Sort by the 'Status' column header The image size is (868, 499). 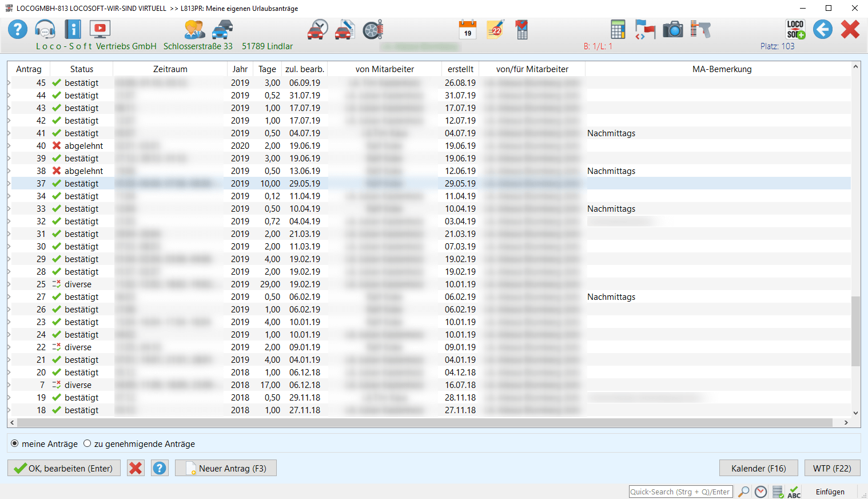tap(81, 69)
